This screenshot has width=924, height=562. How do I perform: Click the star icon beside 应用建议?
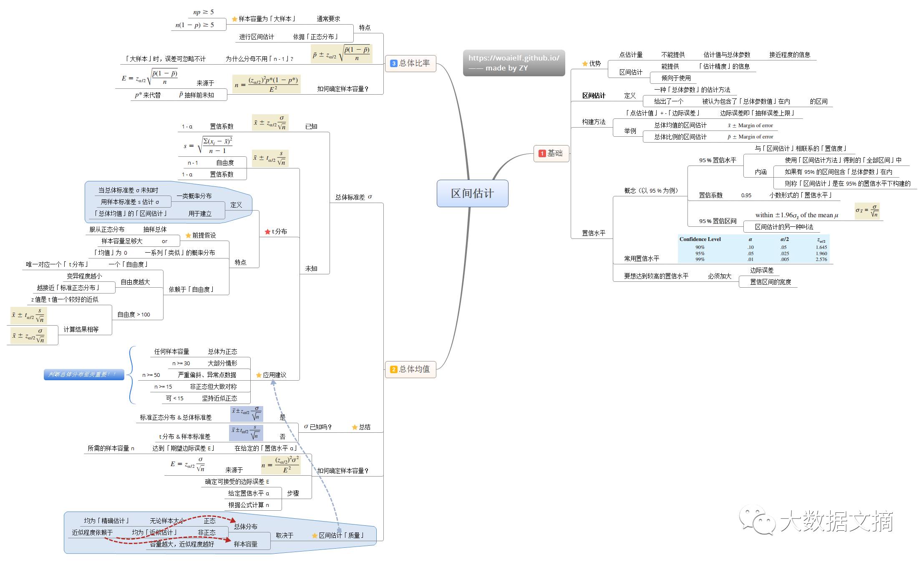click(x=259, y=375)
